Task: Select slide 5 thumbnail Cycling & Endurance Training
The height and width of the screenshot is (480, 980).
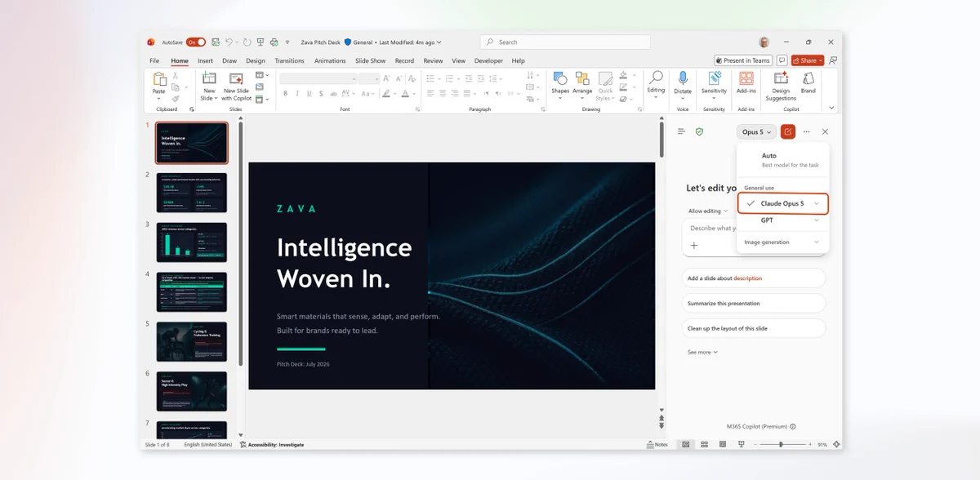Action: pyautogui.click(x=192, y=341)
